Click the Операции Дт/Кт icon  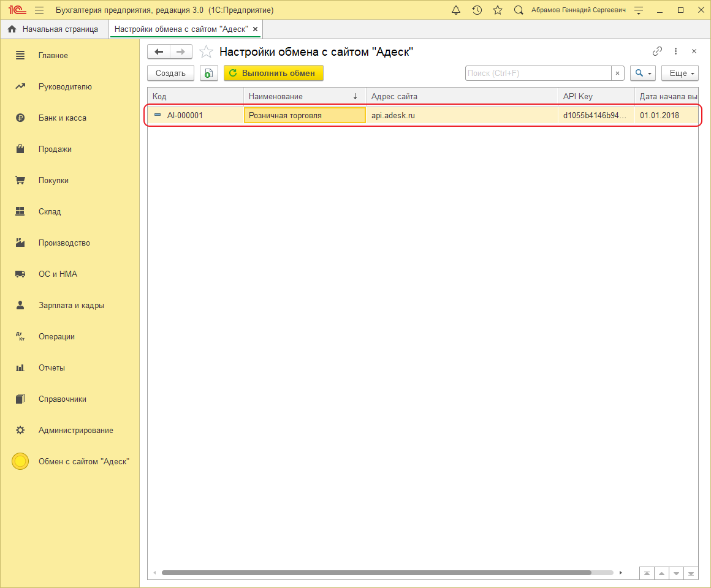coord(20,337)
